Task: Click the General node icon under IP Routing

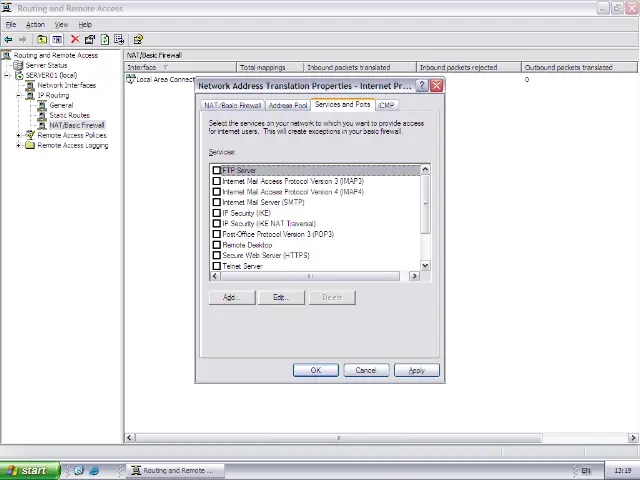Action: (x=42, y=105)
